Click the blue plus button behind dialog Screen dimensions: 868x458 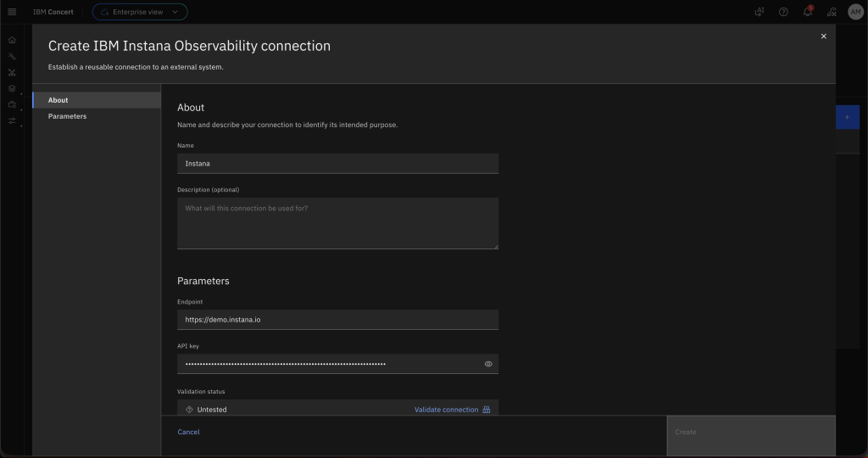tap(847, 117)
